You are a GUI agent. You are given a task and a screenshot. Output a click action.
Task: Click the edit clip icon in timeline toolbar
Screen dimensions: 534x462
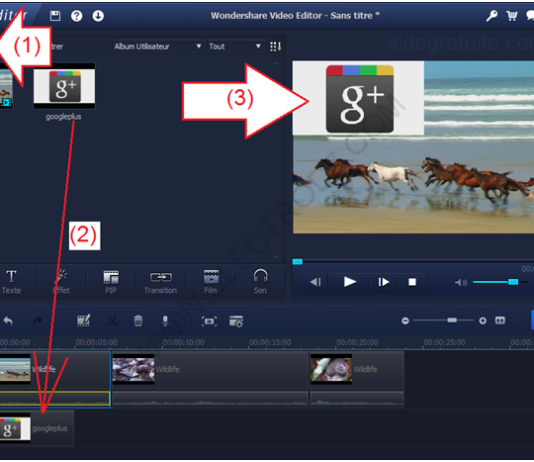point(83,321)
